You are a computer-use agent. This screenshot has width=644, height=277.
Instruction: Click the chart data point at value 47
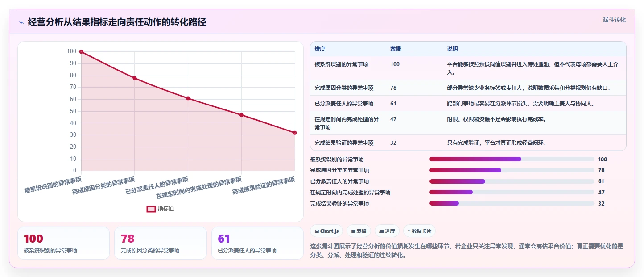click(x=241, y=115)
